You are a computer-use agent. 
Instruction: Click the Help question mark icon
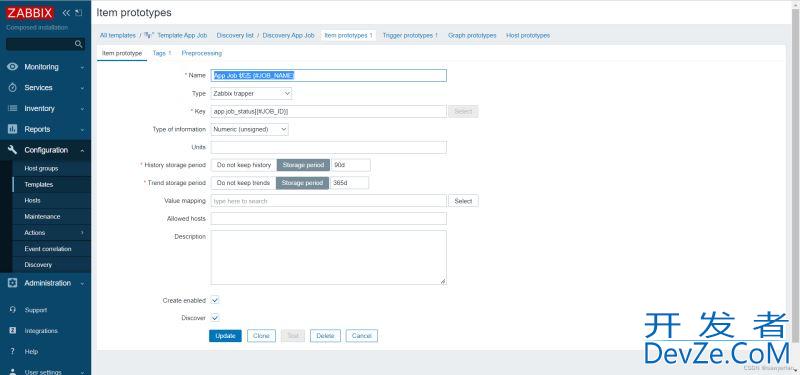pyautogui.click(x=13, y=352)
